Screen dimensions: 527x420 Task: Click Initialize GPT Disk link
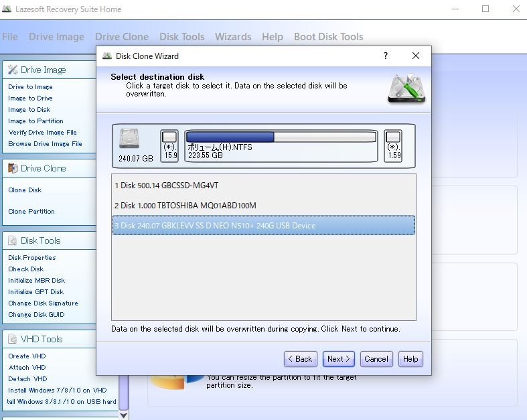35,292
